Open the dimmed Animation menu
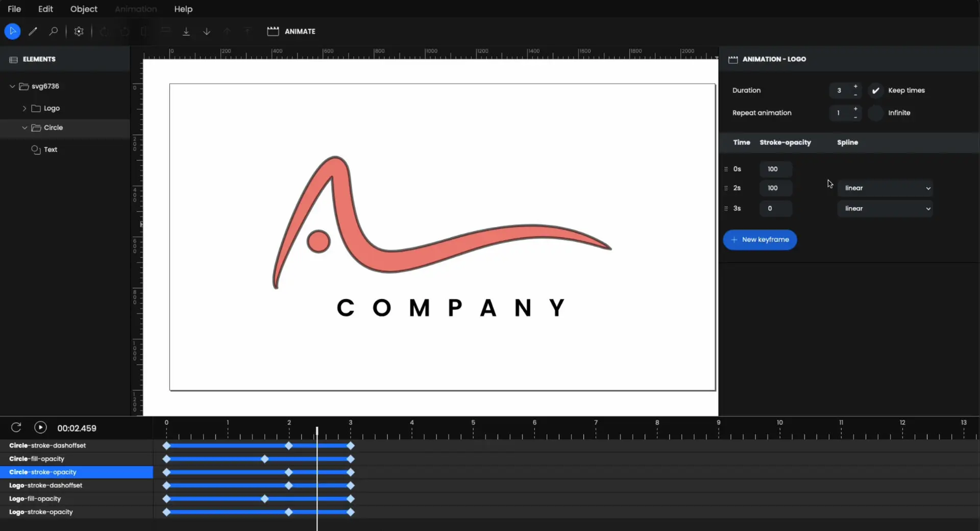 click(x=136, y=9)
